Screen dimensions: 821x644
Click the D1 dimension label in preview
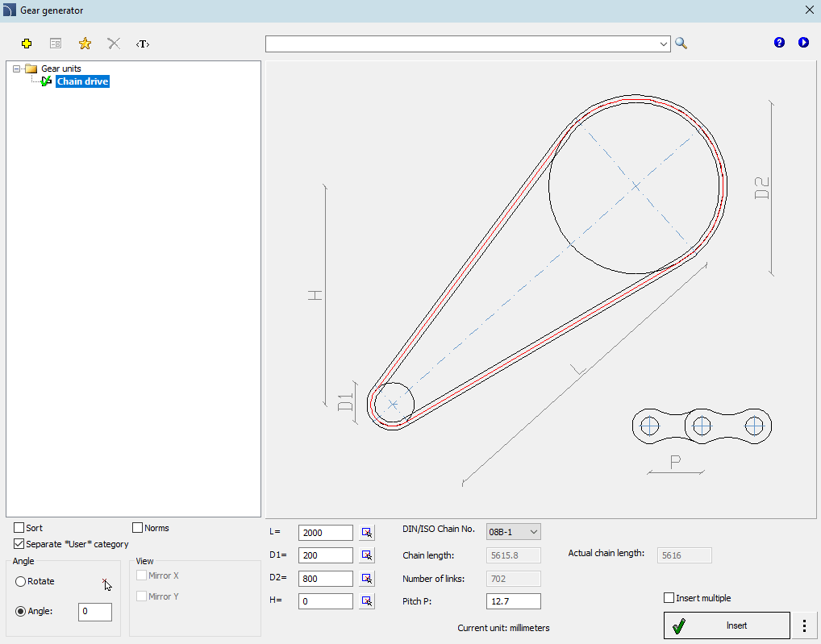tap(345, 402)
